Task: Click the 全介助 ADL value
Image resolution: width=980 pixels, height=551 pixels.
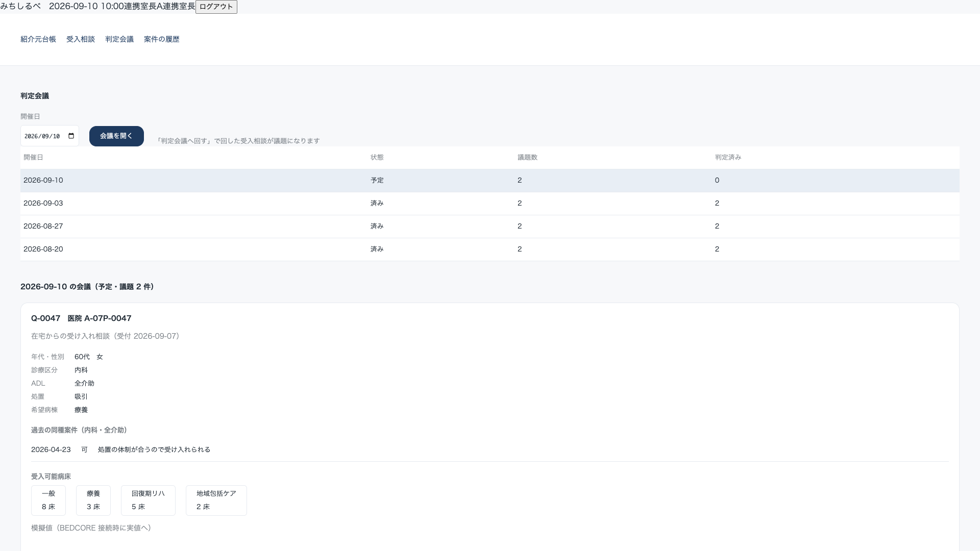Action: [84, 383]
